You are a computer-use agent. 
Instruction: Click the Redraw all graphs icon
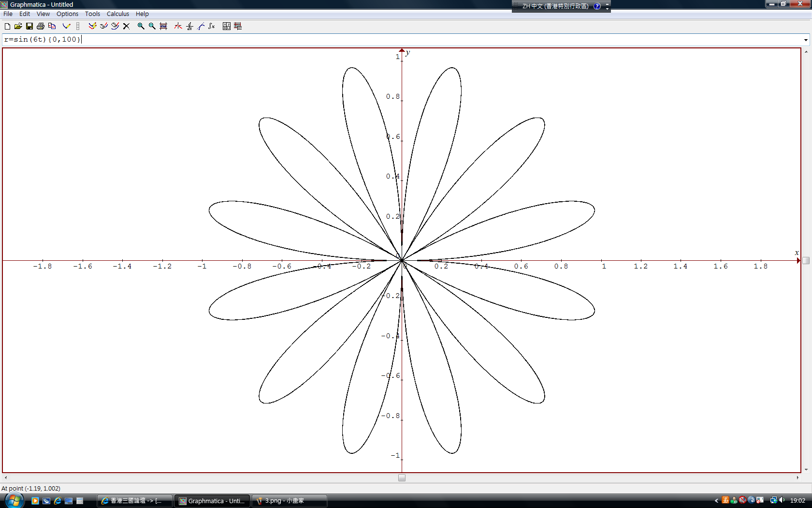[x=92, y=26]
